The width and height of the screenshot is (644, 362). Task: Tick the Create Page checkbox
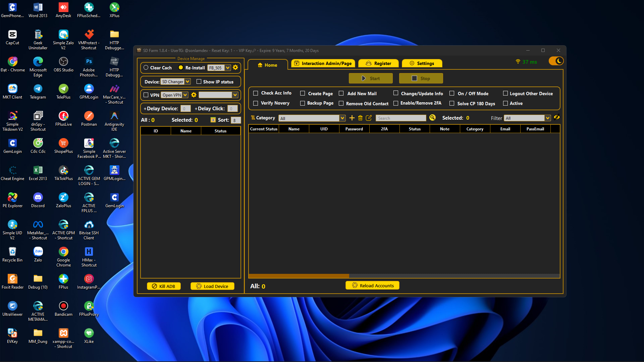tap(303, 93)
